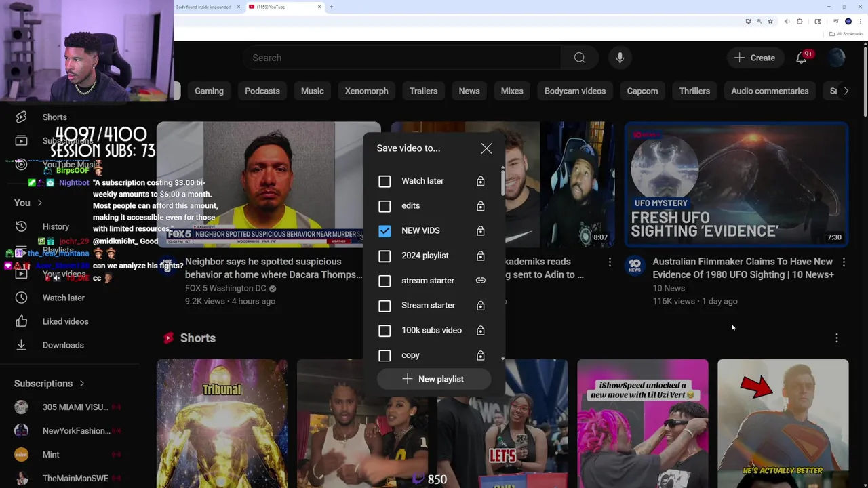Open the notifications bell
This screenshot has height=488, width=868.
pos(802,58)
